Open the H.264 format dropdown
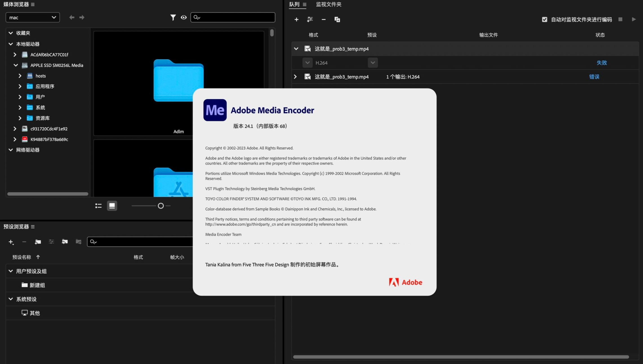Viewport: 643px width, 364px height. 307,63
